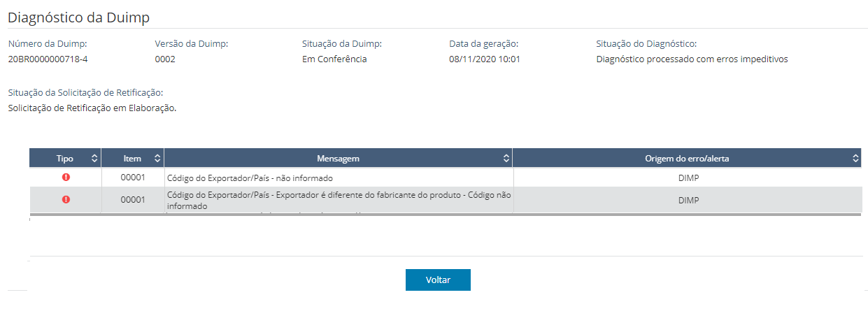Click item number 00001 in the second row
The height and width of the screenshot is (325, 868).
[132, 200]
